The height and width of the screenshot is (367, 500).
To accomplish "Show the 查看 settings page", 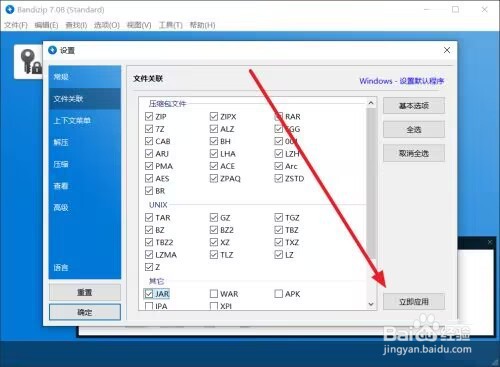I will 85,186.
